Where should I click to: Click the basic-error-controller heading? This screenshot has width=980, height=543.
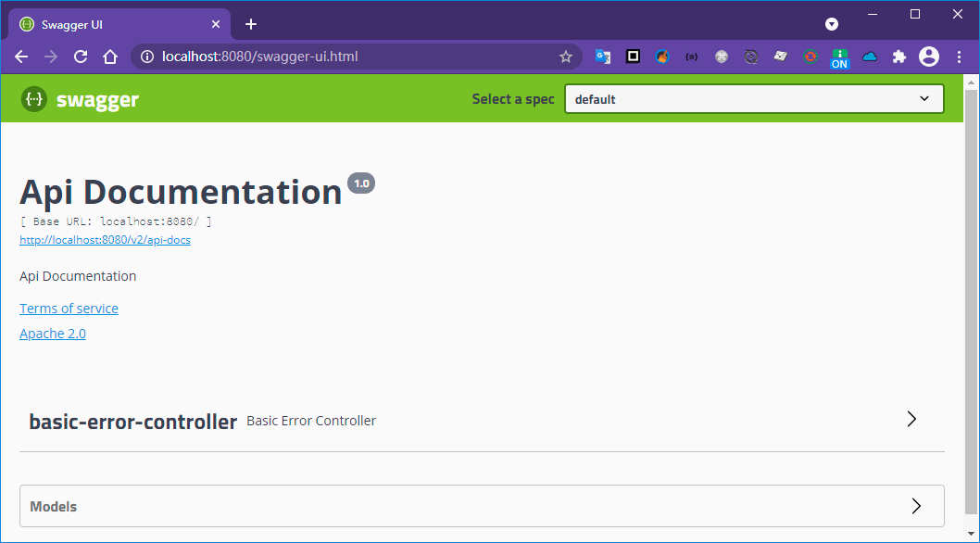pos(133,422)
